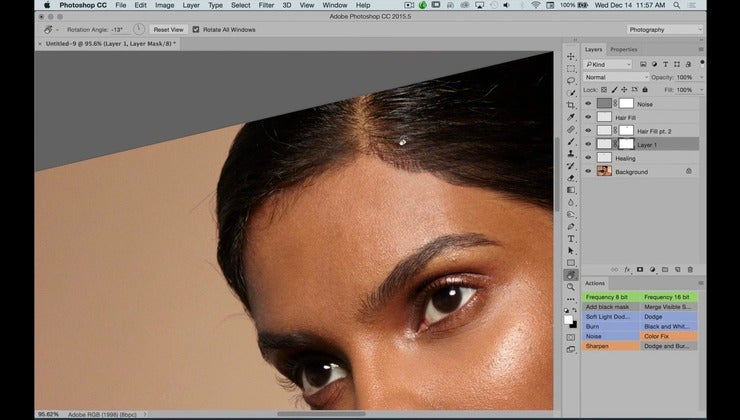Hide the Background layer
740x420 pixels.
coord(588,171)
